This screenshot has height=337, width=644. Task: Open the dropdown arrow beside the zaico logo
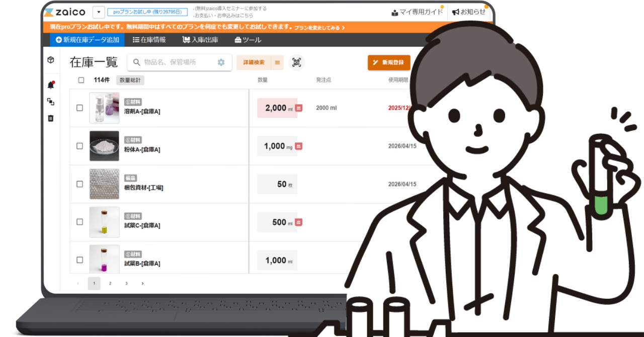tap(99, 12)
